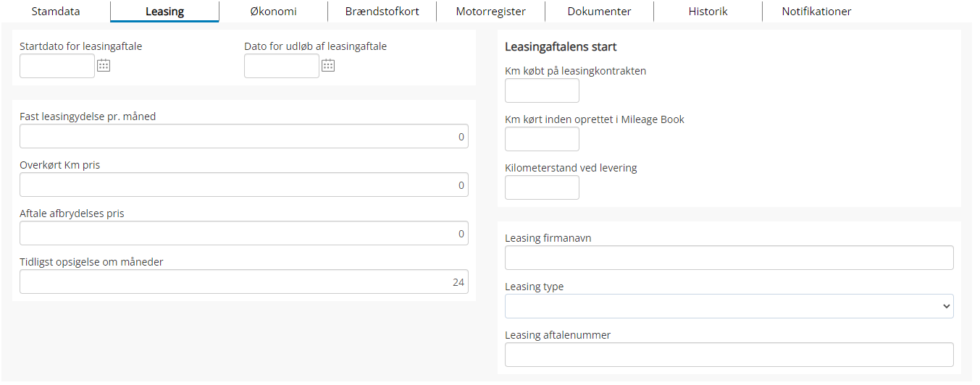980x385 pixels.
Task: Click the Tidligst opsigelse om måneder field
Action: [x=244, y=282]
